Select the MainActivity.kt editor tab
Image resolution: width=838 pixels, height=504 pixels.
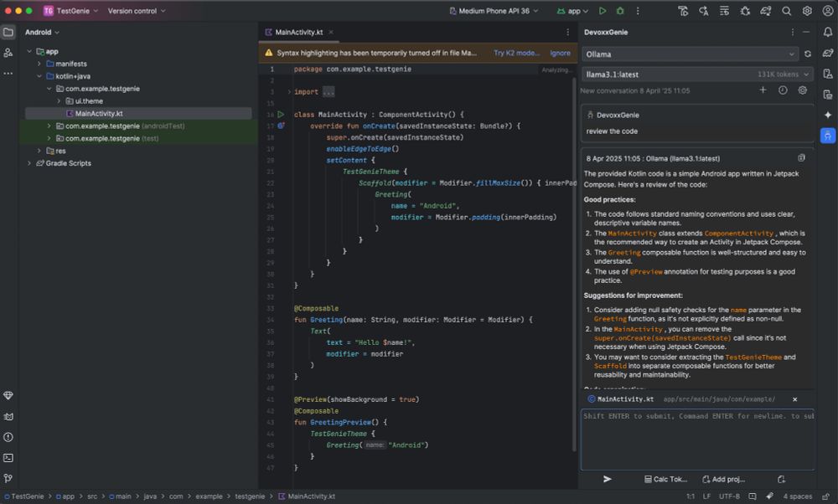point(299,32)
